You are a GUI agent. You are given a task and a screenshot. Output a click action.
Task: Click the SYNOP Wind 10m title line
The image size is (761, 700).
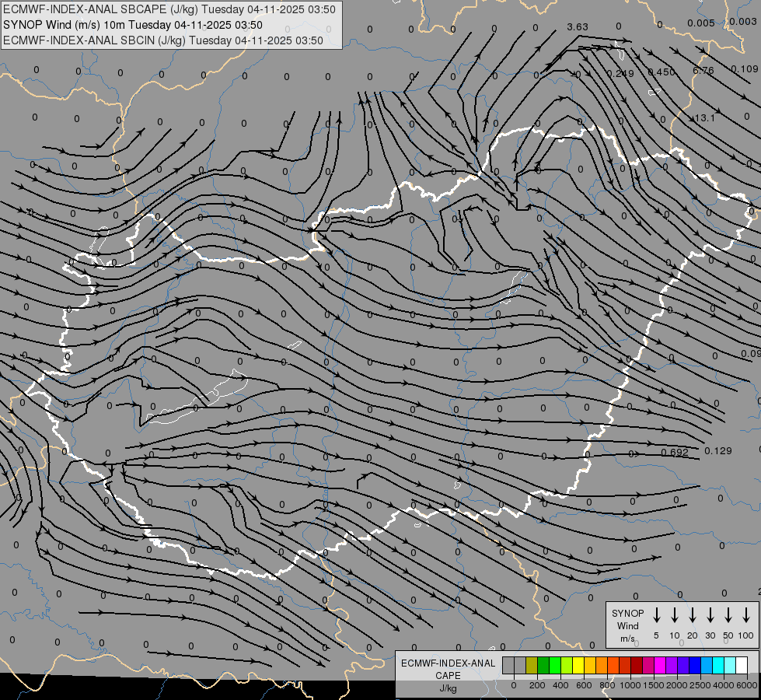132,25
